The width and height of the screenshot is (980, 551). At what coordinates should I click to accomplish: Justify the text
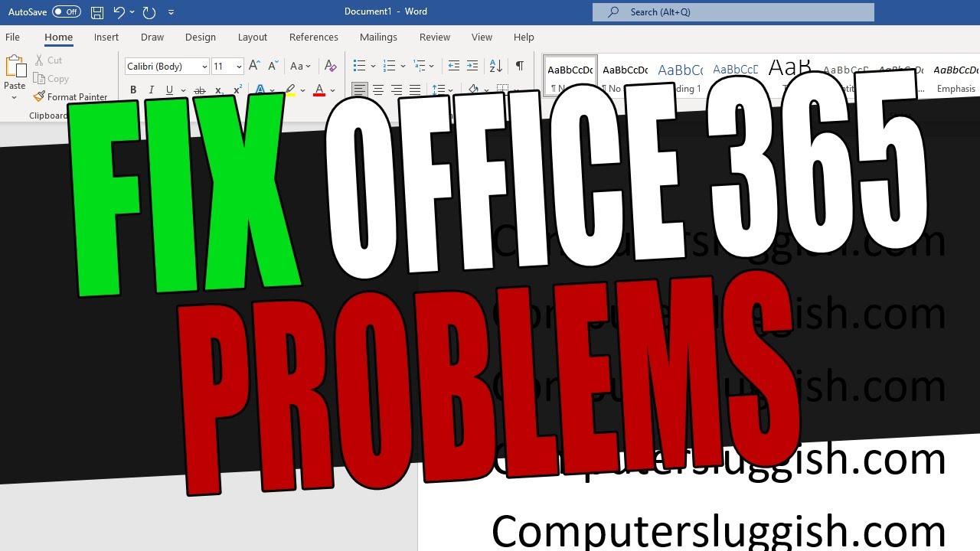(415, 90)
